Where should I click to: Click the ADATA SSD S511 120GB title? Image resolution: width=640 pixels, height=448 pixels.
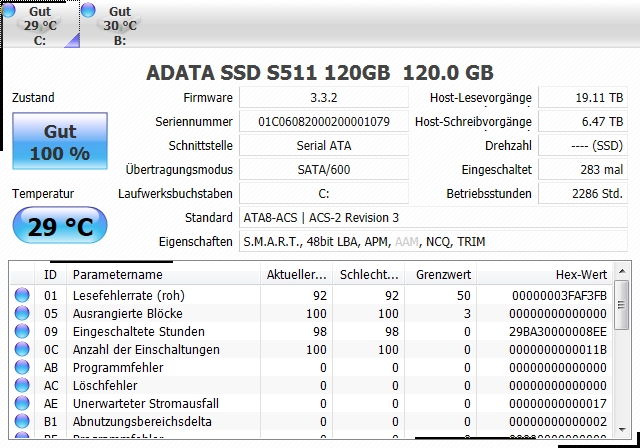(x=320, y=73)
